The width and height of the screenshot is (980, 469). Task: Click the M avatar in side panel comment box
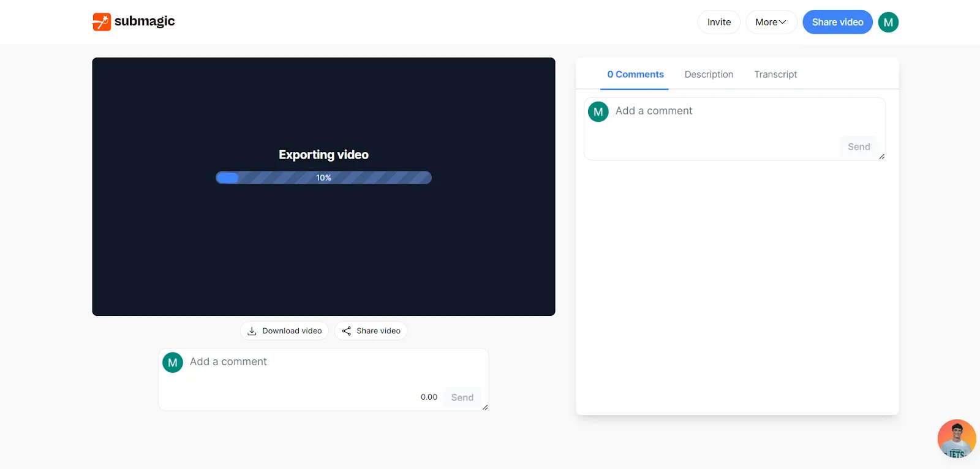(598, 111)
